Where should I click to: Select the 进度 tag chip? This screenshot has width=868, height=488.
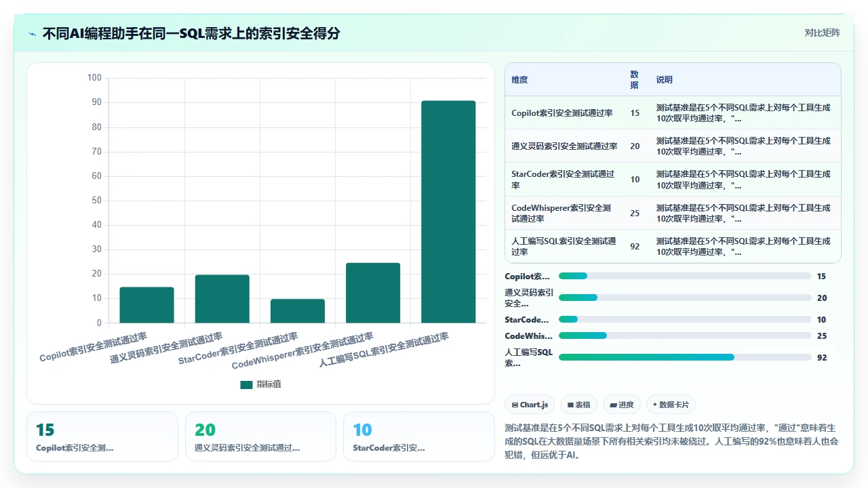(x=622, y=405)
